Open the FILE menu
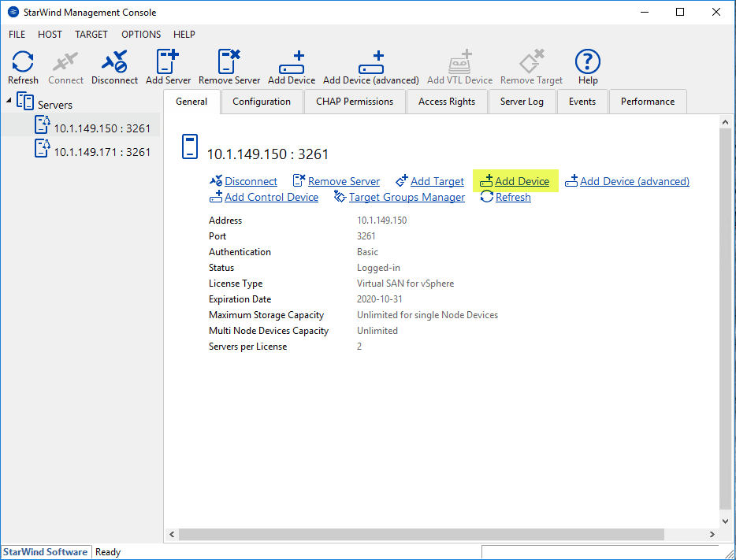Screen dimensions: 736x560 coord(17,34)
